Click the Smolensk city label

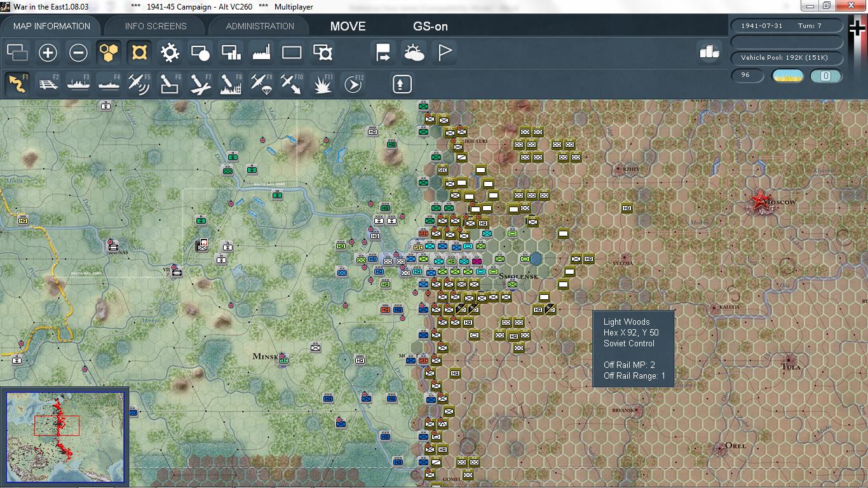tap(519, 276)
